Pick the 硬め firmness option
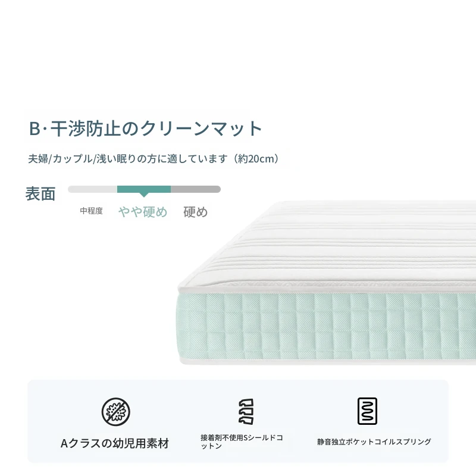 tap(196, 212)
